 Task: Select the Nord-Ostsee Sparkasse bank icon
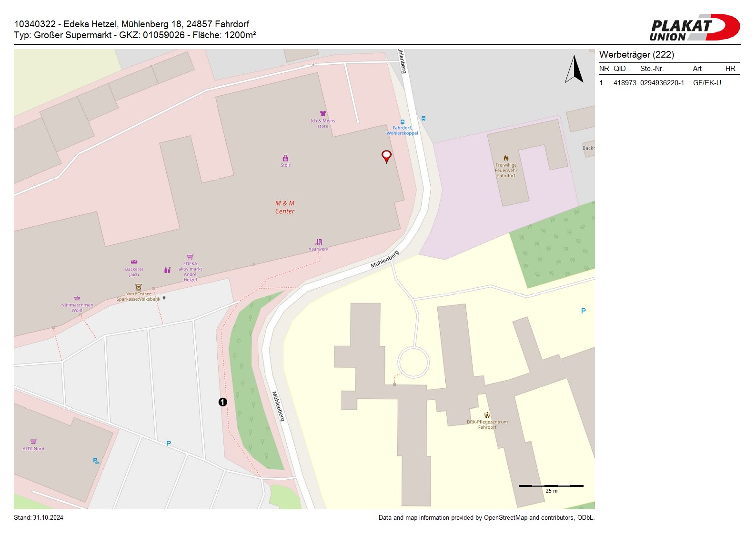[x=139, y=287]
